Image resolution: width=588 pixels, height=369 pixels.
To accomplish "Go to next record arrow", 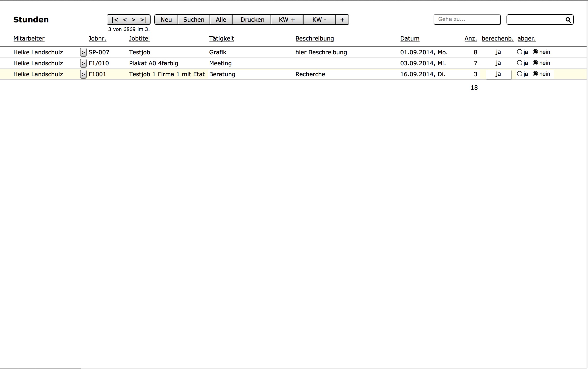I will click(133, 20).
